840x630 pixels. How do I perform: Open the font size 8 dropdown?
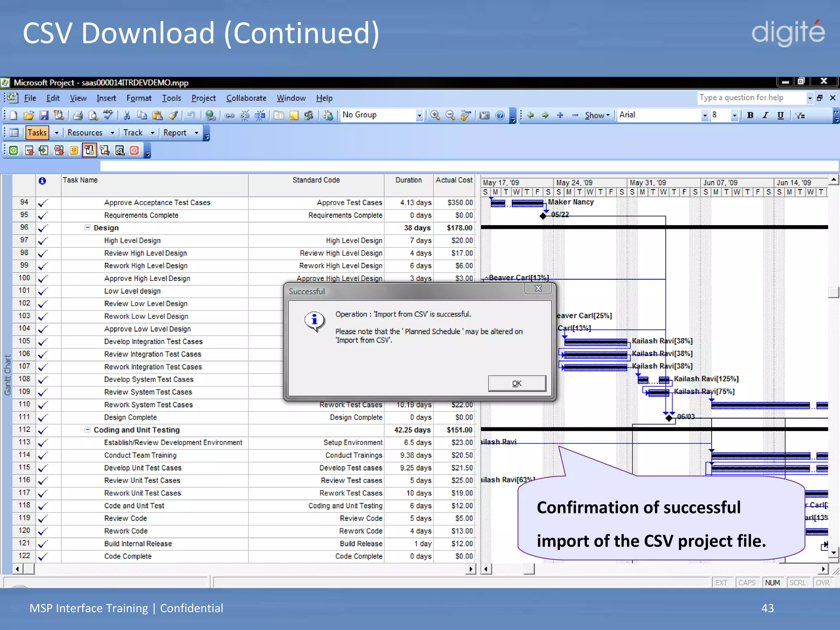734,116
